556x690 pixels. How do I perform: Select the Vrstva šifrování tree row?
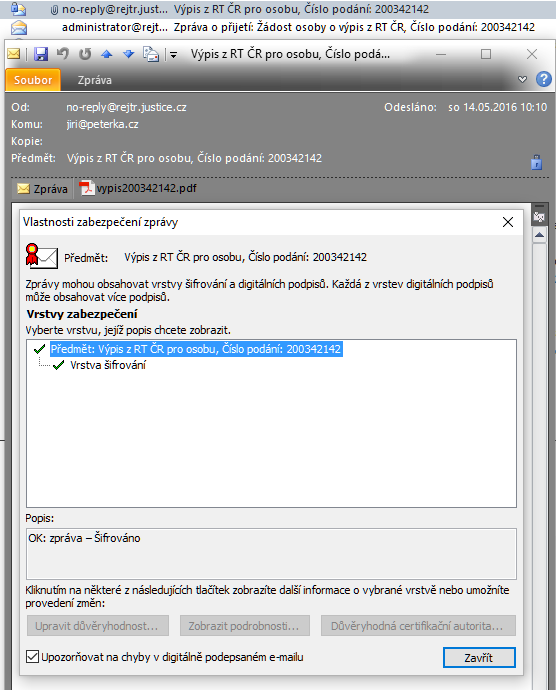click(x=108, y=365)
